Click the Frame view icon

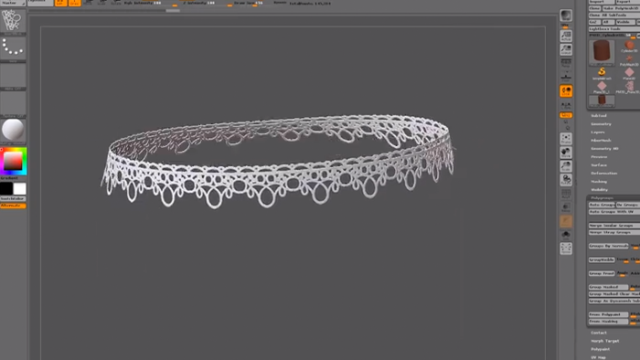[566, 138]
